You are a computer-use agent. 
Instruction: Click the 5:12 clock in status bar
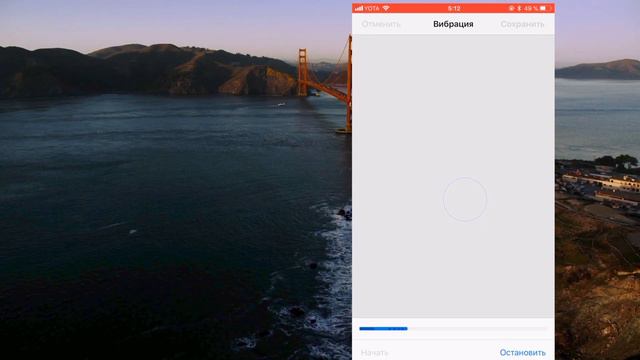pyautogui.click(x=454, y=8)
